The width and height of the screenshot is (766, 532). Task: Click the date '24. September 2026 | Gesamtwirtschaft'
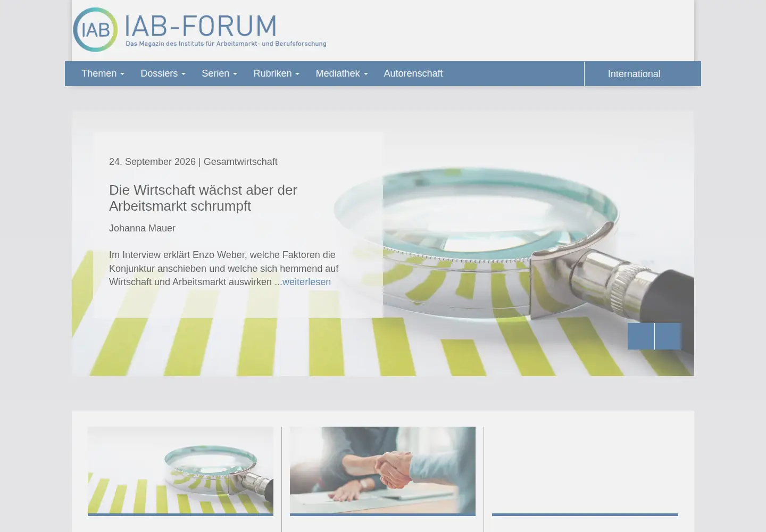click(193, 162)
